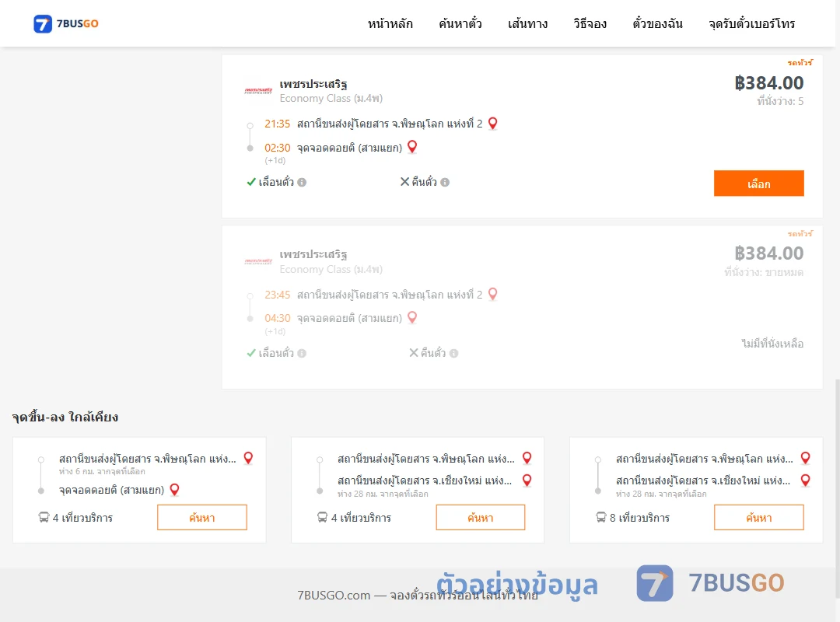The image size is (840, 622).
Task: Open map pin for 02:30 arrival stop
Action: (x=412, y=147)
